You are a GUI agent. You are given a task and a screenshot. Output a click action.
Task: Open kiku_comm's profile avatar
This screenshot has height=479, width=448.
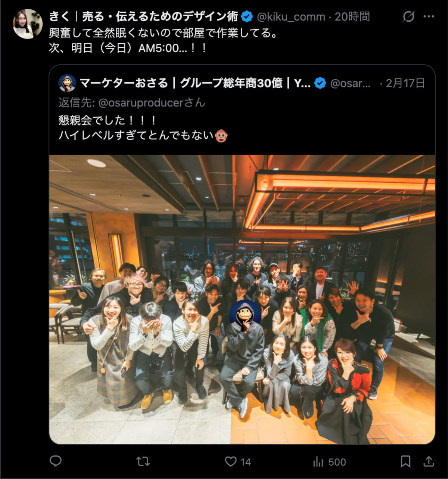pyautogui.click(x=28, y=24)
